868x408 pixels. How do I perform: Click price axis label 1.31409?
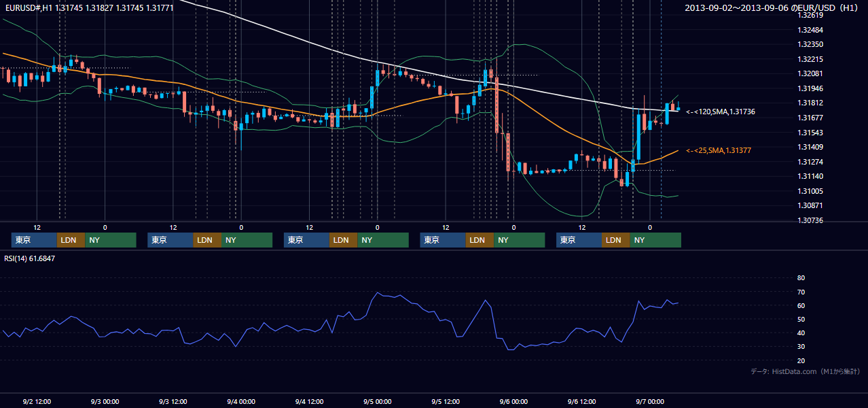click(x=810, y=147)
